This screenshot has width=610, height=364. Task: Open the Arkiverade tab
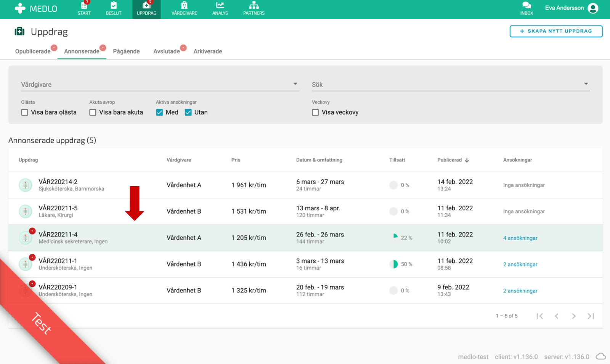(208, 51)
